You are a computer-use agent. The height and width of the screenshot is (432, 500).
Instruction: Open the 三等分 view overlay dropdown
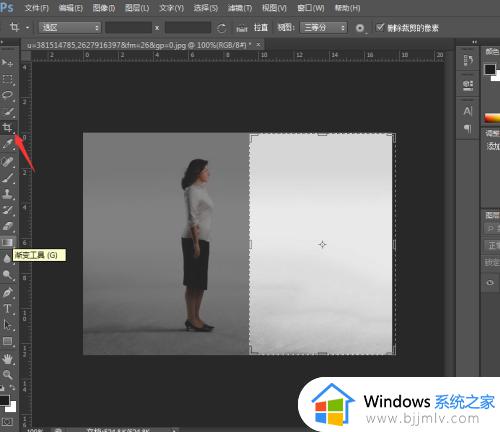[324, 27]
